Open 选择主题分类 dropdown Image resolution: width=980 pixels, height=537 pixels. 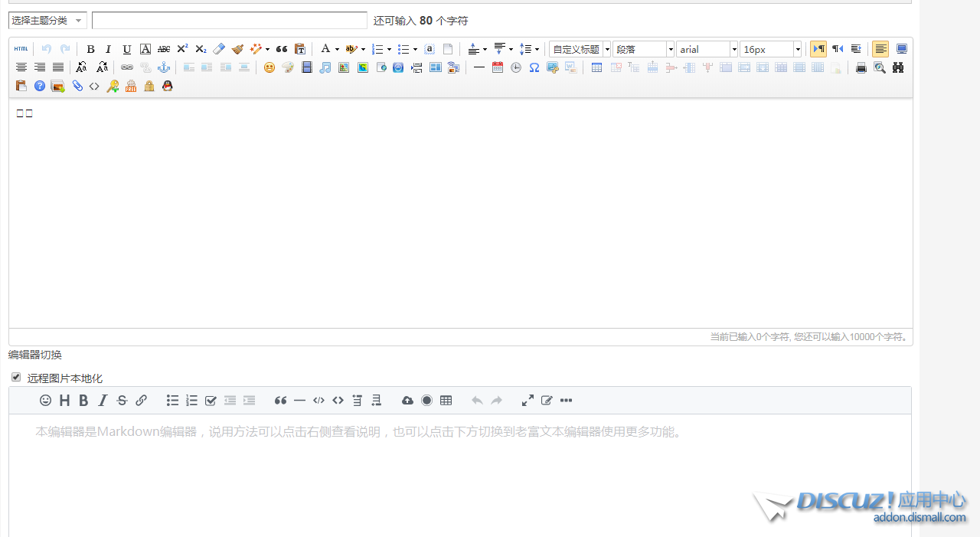click(x=47, y=21)
